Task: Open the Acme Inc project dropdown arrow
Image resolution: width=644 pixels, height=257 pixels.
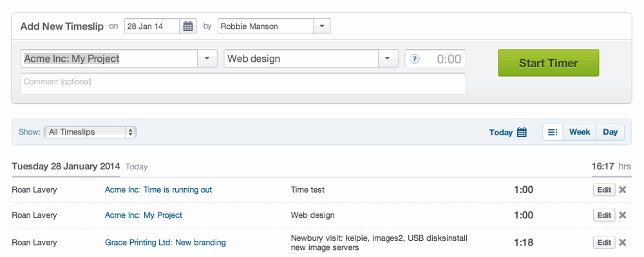Action: click(207, 59)
